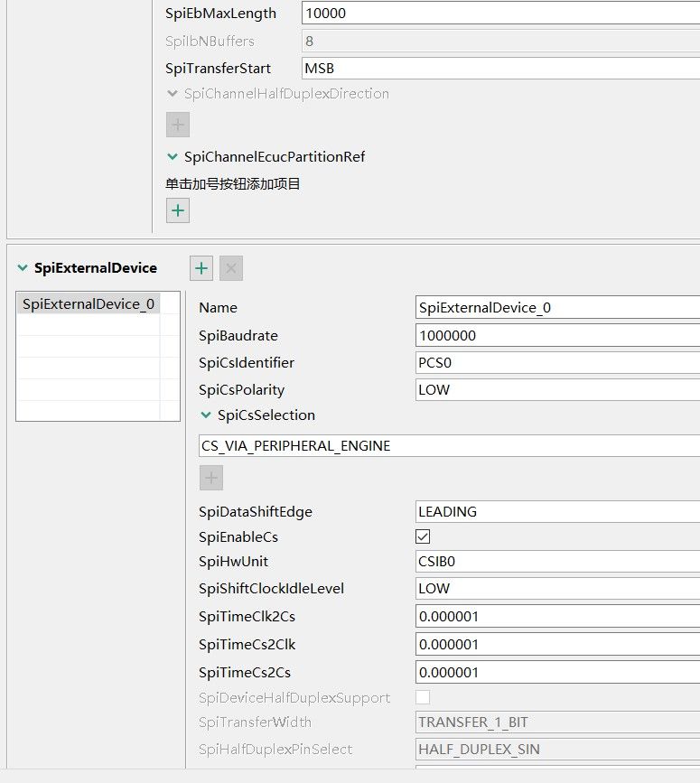Open the SpiCsPolarity dropdown
700x783 pixels.
(x=556, y=390)
